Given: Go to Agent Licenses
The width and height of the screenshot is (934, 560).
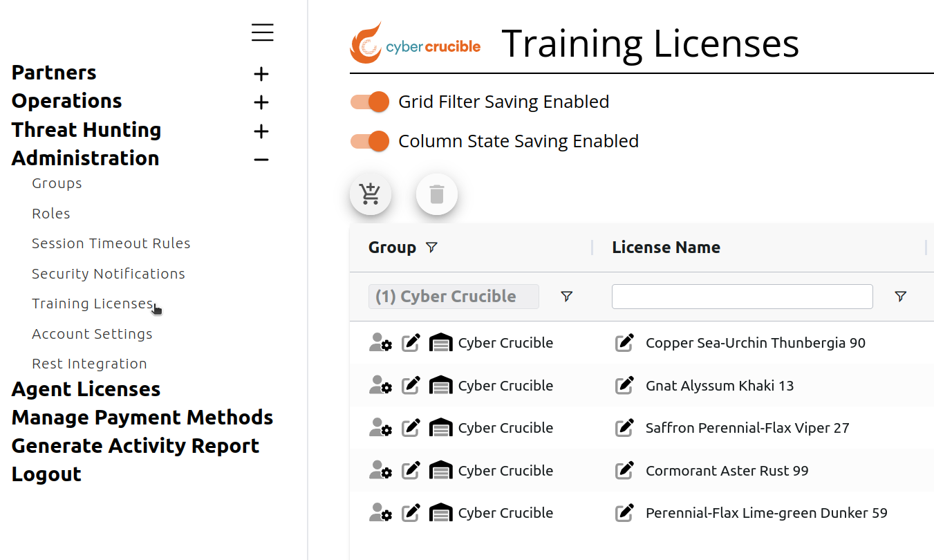Looking at the screenshot, I should (86, 389).
